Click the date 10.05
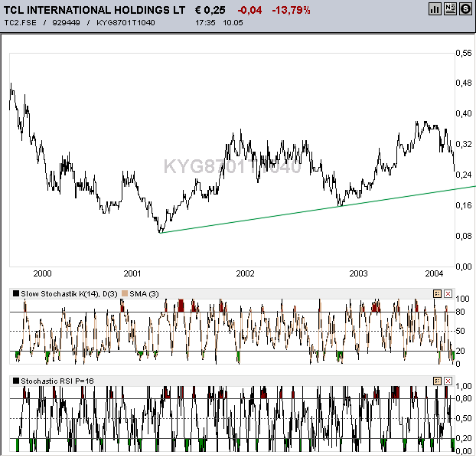 click(x=233, y=23)
